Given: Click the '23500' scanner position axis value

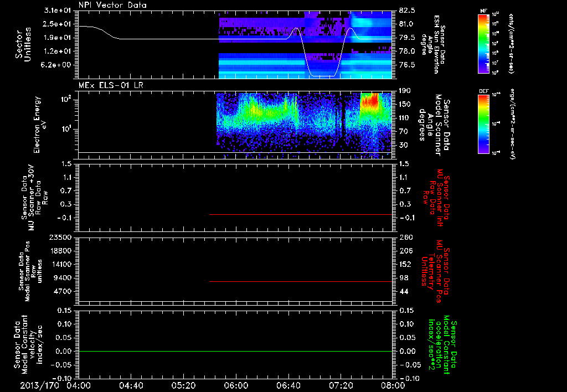Looking at the screenshot, I should [x=62, y=238].
